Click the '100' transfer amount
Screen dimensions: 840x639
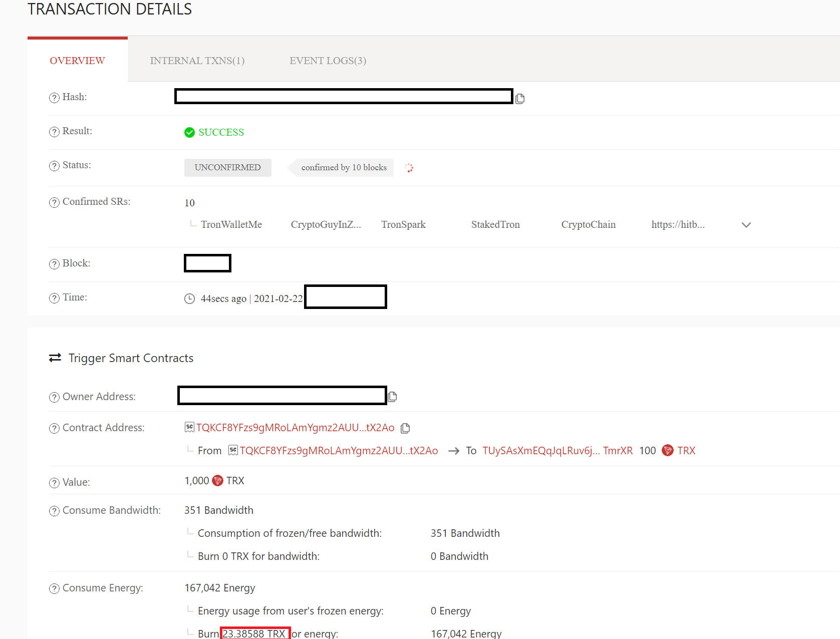coord(648,451)
